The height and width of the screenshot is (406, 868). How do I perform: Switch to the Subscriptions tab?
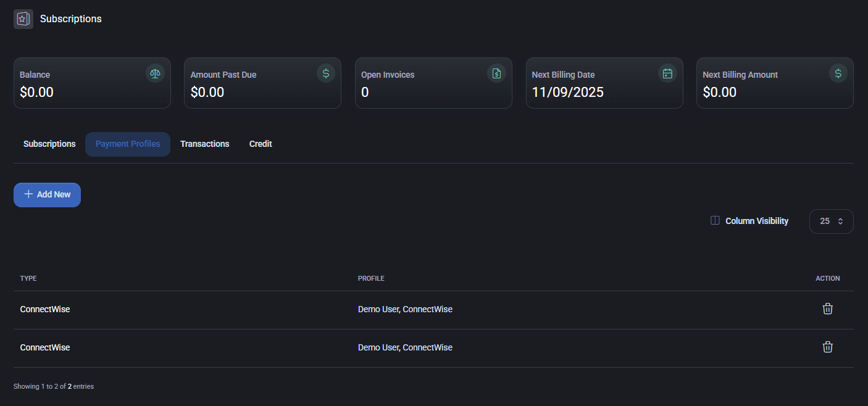click(x=49, y=144)
